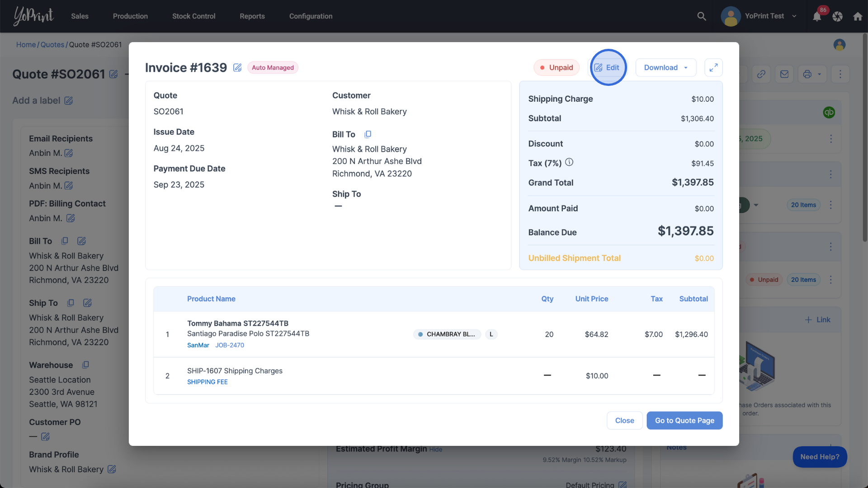Open the notifications bell
Image resolution: width=868 pixels, height=488 pixels.
click(x=816, y=17)
